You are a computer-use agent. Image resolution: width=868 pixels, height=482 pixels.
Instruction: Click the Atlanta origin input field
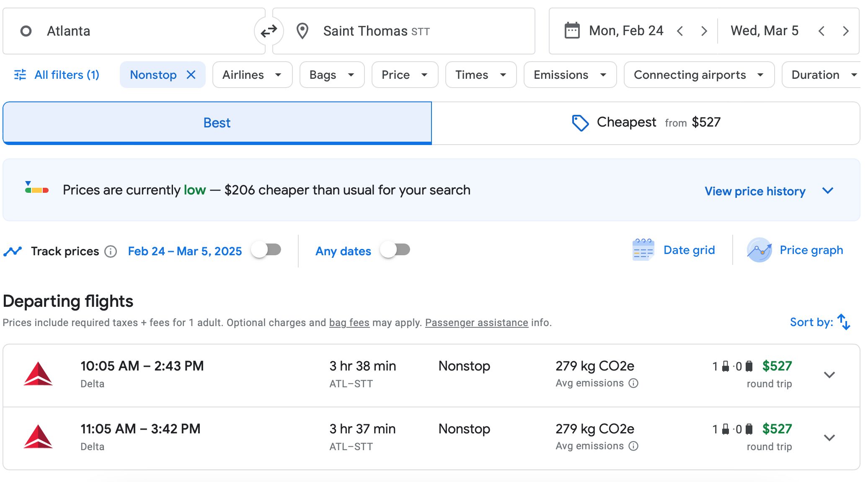tap(134, 31)
